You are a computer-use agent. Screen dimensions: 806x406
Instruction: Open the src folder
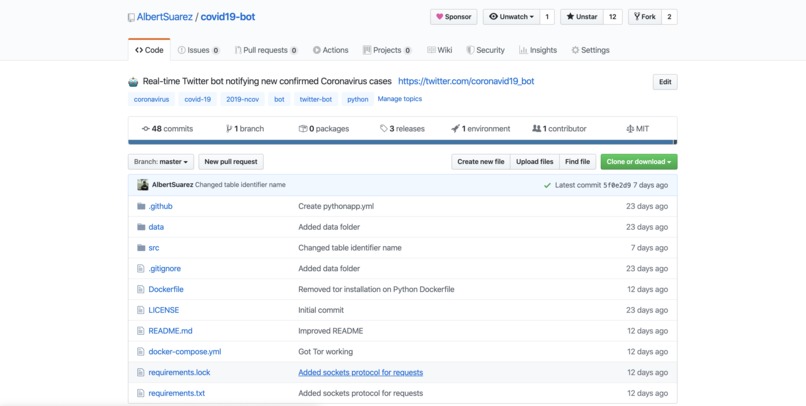(154, 248)
